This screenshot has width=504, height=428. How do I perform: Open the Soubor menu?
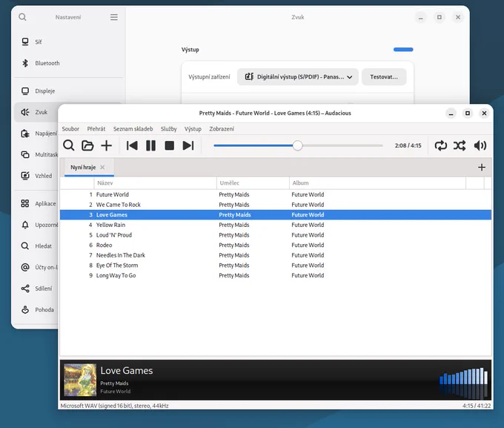pos(70,129)
